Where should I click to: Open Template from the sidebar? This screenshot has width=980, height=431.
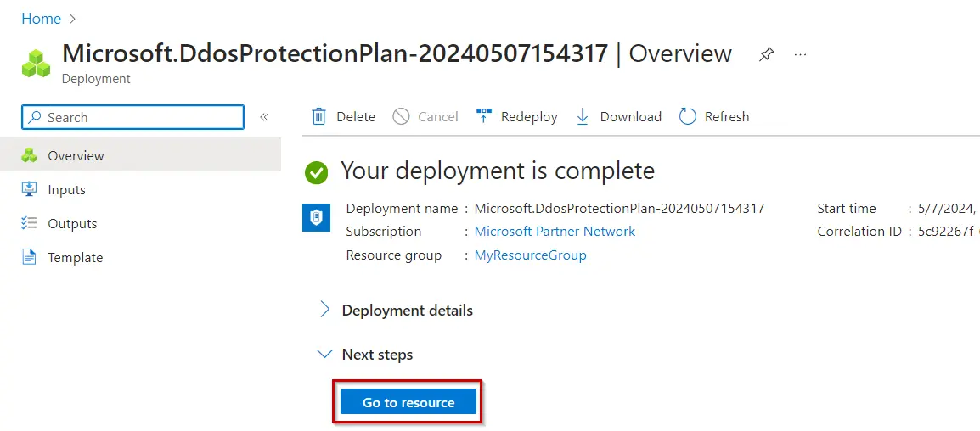click(x=75, y=258)
